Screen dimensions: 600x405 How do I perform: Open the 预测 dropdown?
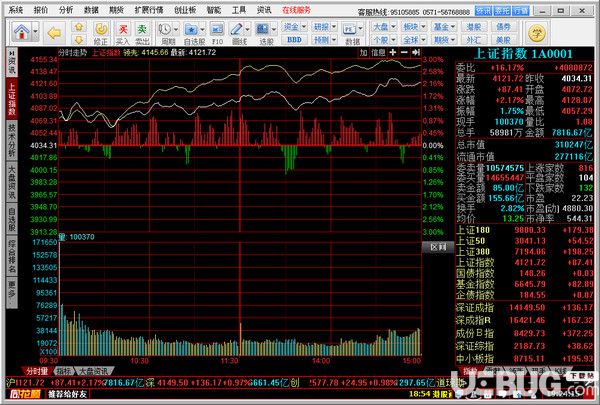(x=324, y=39)
